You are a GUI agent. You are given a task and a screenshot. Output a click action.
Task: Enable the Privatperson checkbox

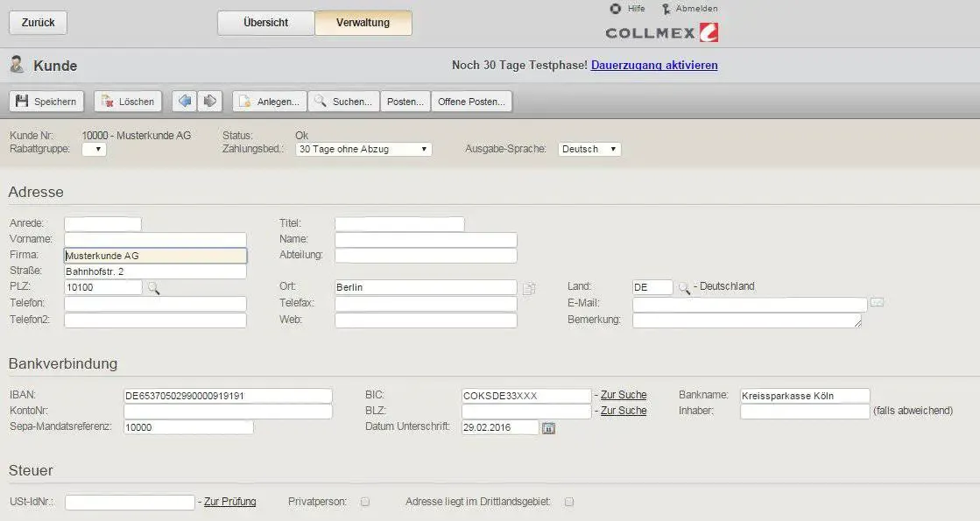tap(366, 503)
